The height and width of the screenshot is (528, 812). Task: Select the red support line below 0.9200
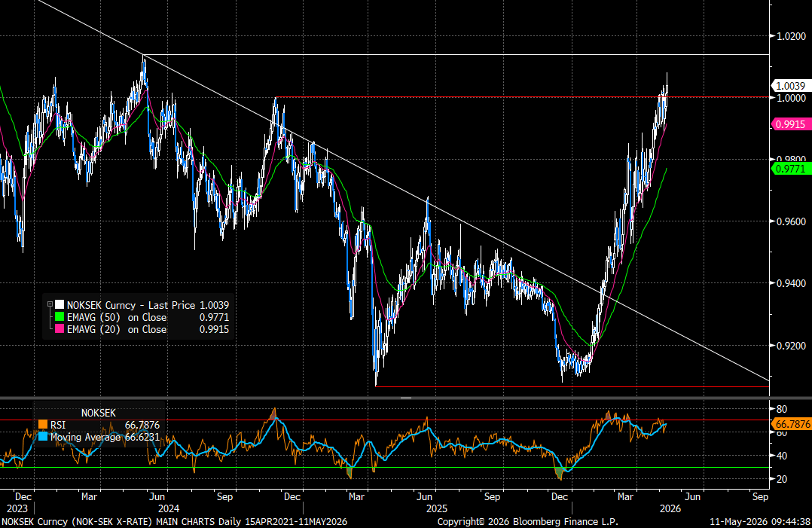[572, 386]
